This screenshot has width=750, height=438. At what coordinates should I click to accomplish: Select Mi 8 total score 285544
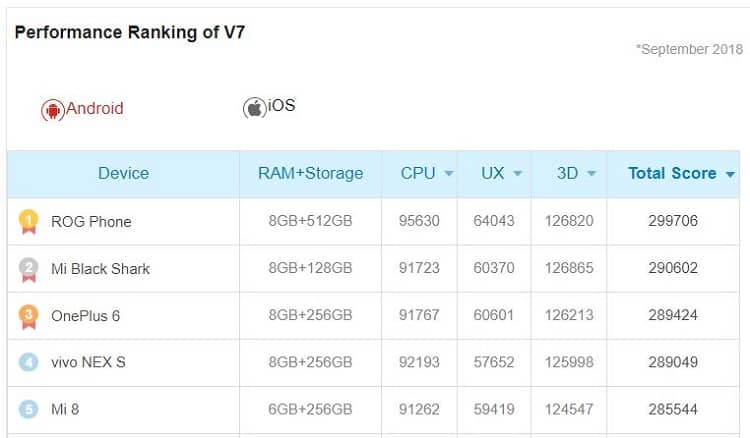tap(673, 409)
